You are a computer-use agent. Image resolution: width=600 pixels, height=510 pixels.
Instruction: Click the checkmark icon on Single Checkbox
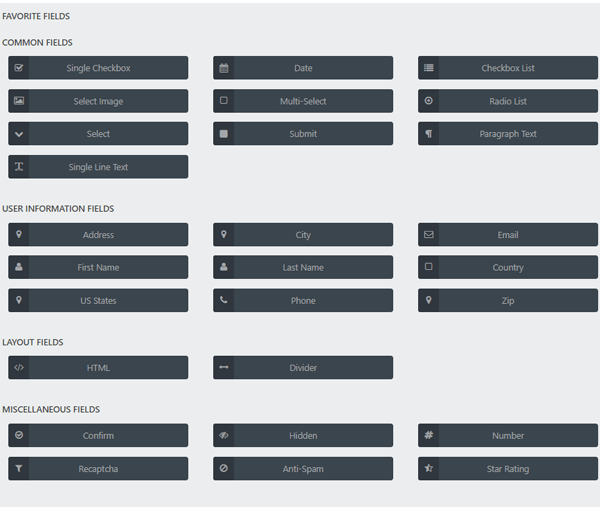pyautogui.click(x=19, y=68)
